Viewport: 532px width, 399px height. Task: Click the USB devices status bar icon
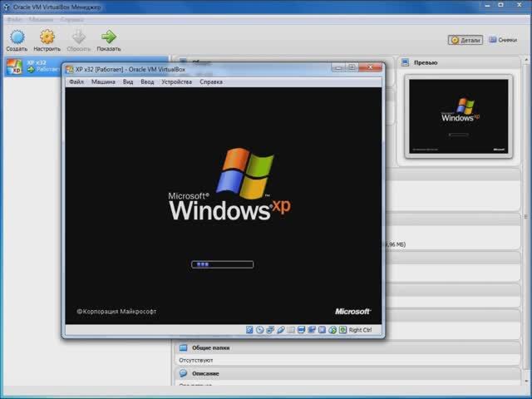coord(281,330)
